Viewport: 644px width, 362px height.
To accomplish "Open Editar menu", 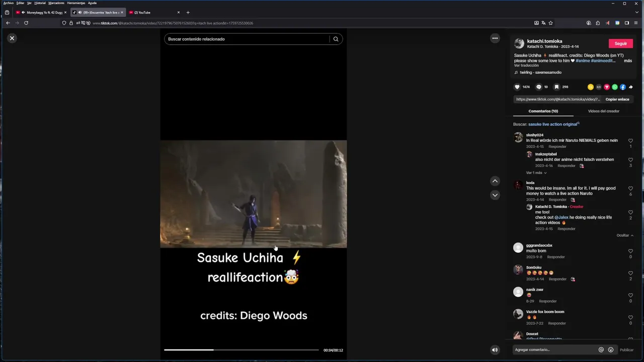I will tap(20, 3).
